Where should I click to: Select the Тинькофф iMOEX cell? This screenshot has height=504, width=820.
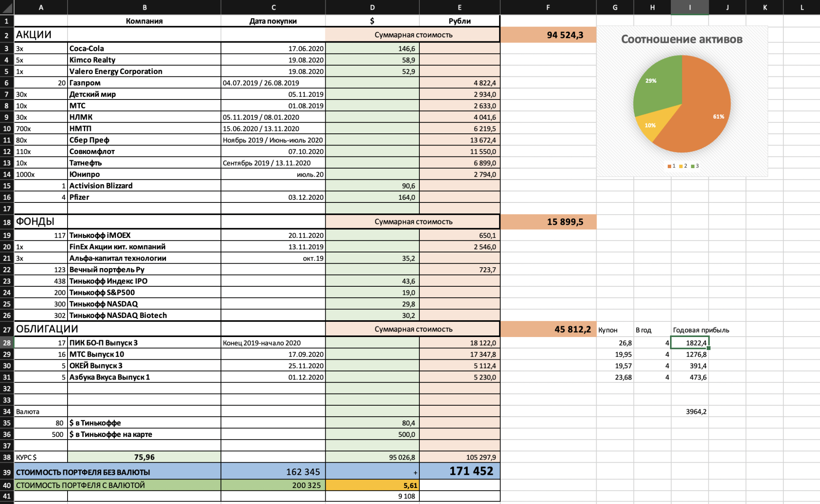[x=144, y=235]
